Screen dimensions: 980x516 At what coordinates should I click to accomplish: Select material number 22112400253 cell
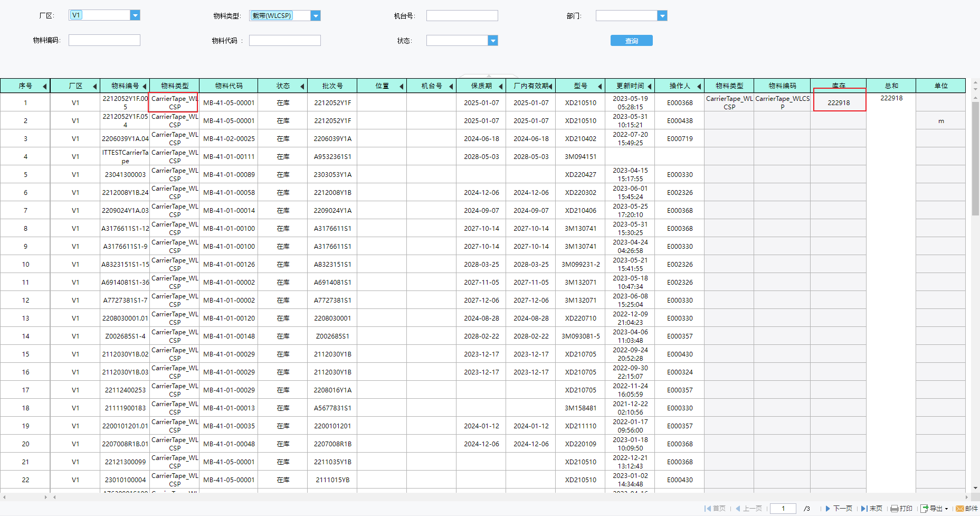[125, 390]
